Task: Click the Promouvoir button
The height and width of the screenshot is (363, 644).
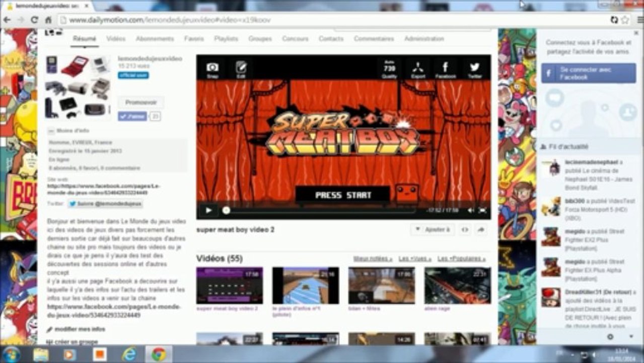Action: coord(141,102)
